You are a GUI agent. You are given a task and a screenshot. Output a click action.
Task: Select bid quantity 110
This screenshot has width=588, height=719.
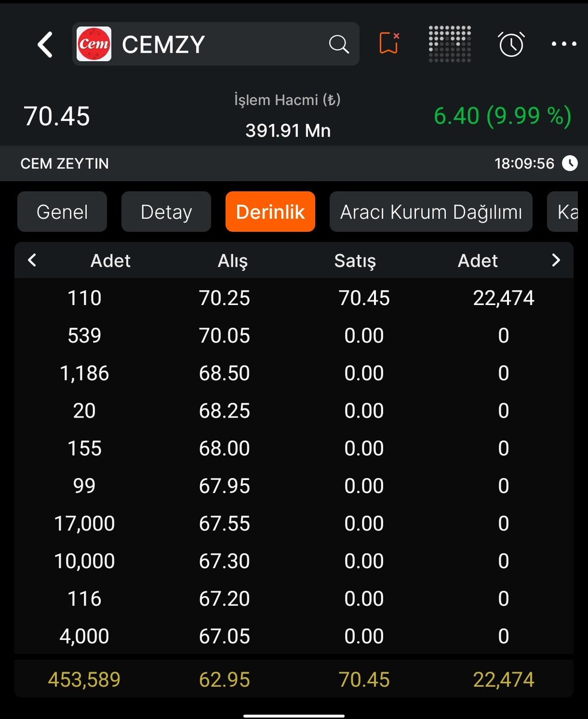(x=85, y=298)
